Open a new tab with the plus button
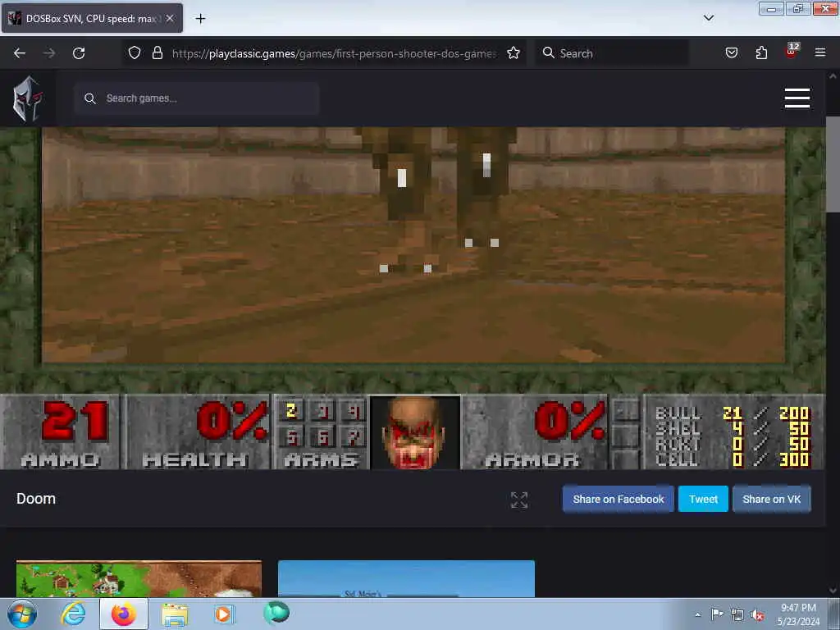Image resolution: width=840 pixels, height=630 pixels. (200, 19)
